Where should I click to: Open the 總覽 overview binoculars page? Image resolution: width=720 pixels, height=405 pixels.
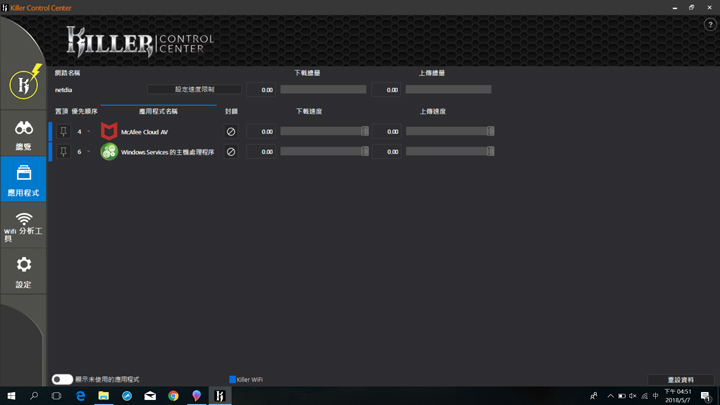[23, 135]
